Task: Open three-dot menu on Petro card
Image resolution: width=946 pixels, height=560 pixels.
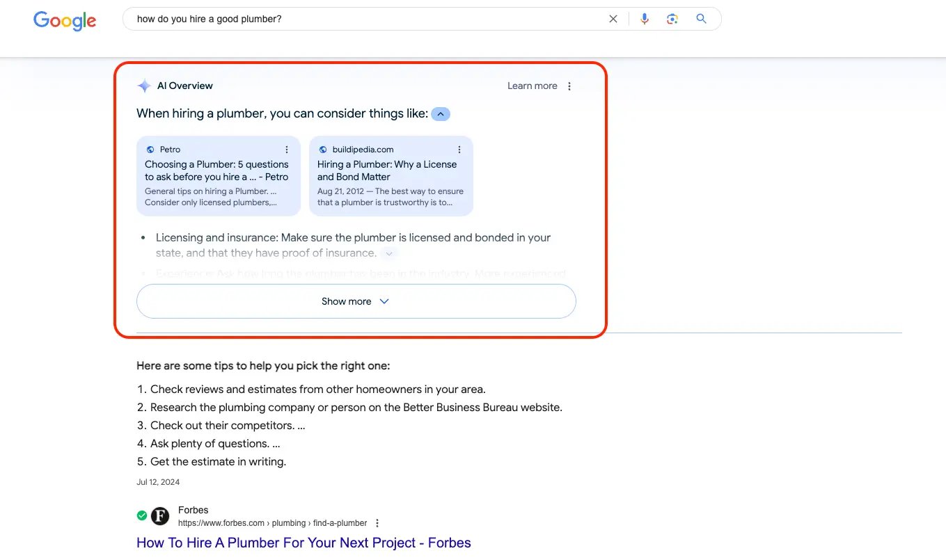Action: click(x=287, y=150)
